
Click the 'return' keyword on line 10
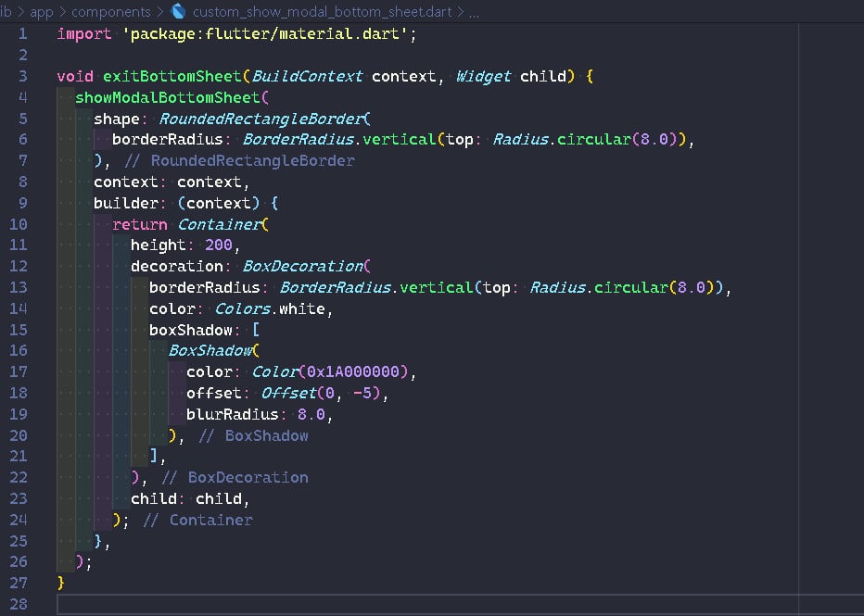tap(139, 224)
